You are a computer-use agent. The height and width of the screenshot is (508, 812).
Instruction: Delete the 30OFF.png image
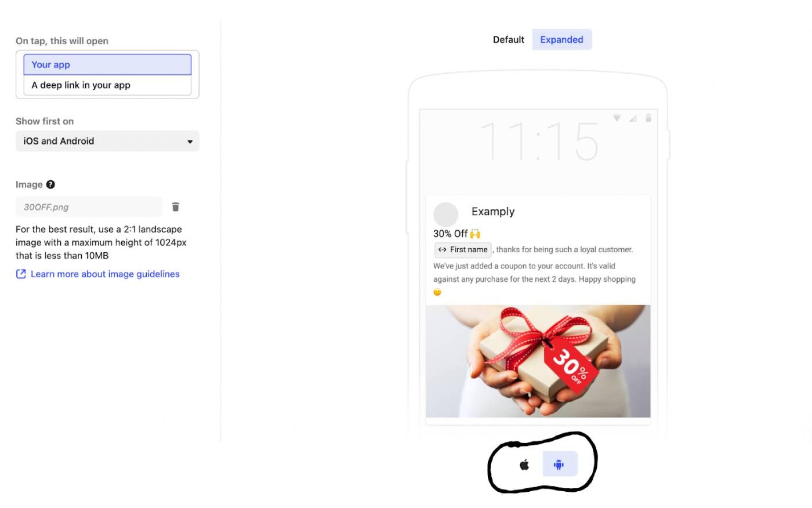click(x=176, y=207)
